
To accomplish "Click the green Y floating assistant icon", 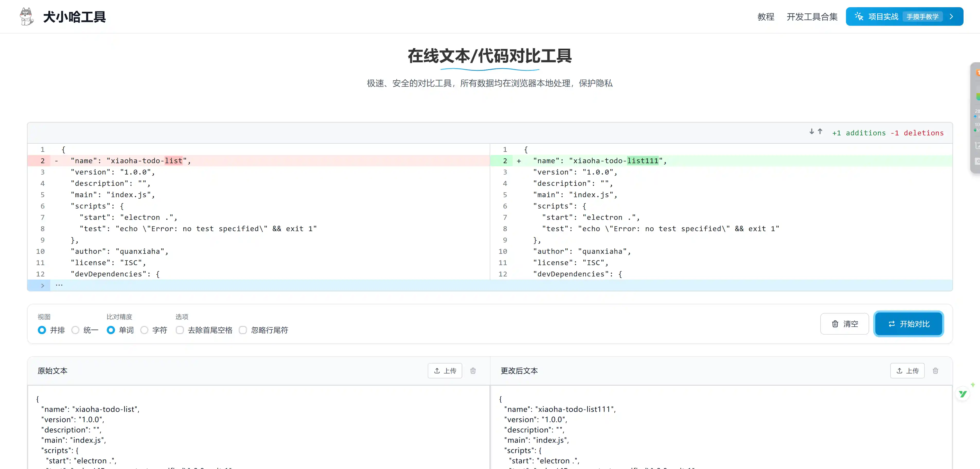I will click(x=963, y=394).
